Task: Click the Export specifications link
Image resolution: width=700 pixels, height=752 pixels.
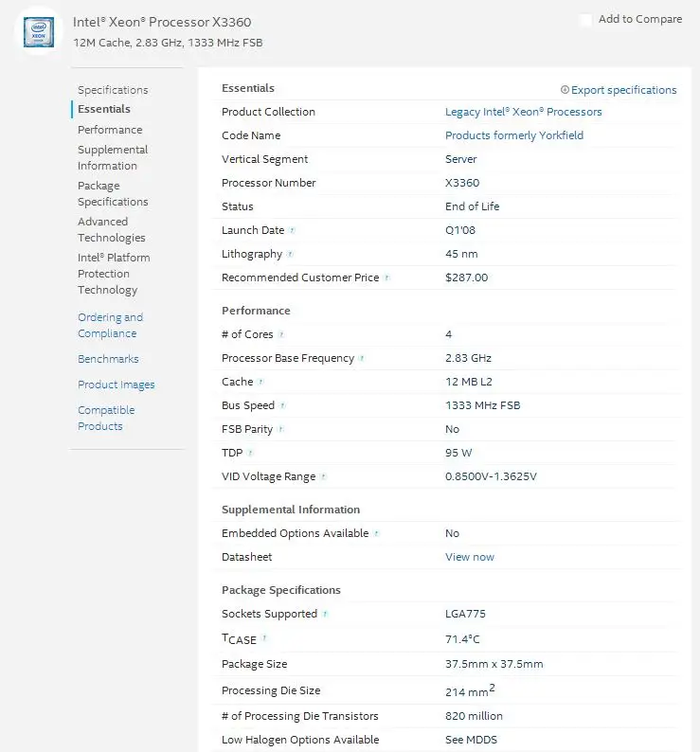Action: tap(623, 90)
